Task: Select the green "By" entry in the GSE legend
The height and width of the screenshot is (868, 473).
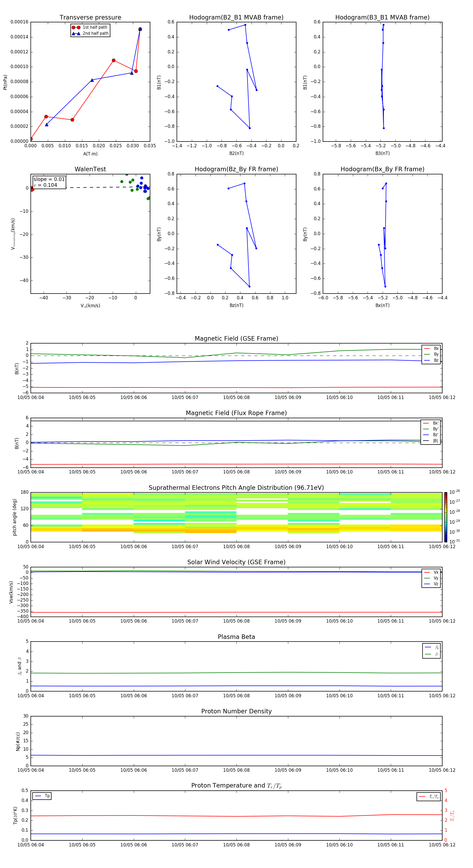Action: 431,354
